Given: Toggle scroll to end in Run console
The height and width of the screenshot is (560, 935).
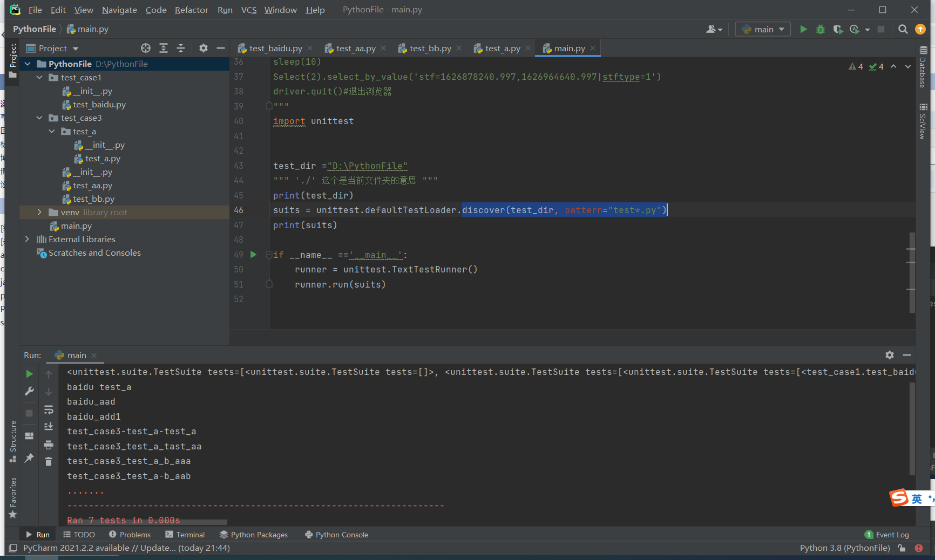Looking at the screenshot, I should pyautogui.click(x=49, y=427).
